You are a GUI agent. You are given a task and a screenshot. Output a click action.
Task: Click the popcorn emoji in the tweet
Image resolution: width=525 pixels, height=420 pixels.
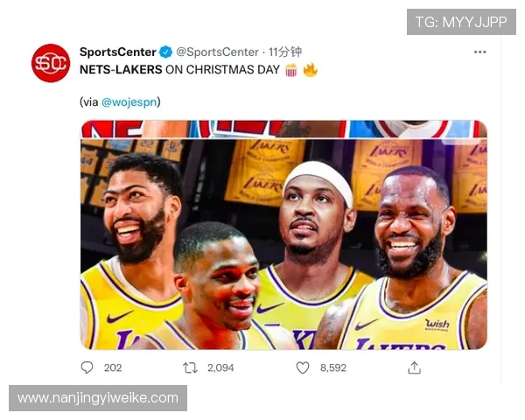pos(291,70)
